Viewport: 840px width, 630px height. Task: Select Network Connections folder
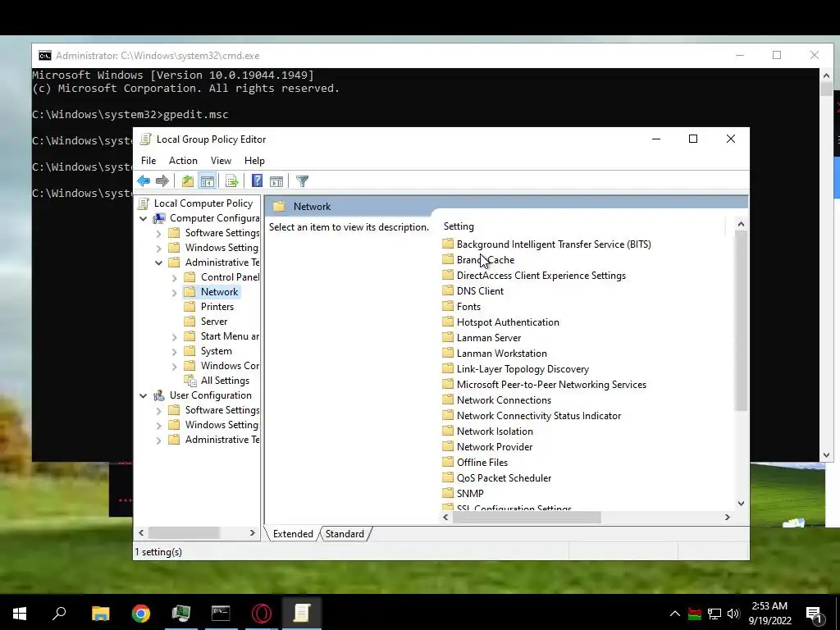point(504,399)
